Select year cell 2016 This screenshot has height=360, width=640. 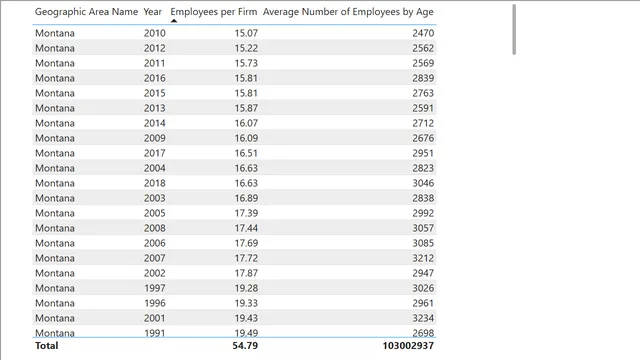pyautogui.click(x=155, y=78)
